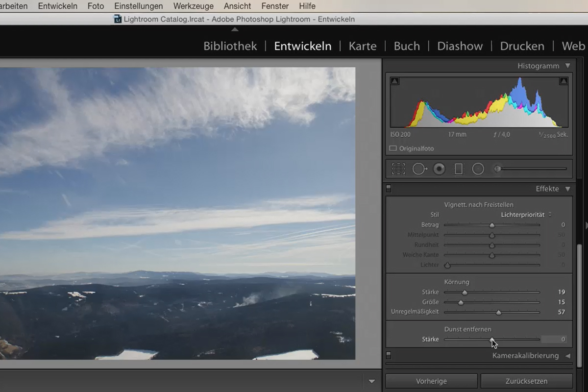Select the Spot Removal tool
The image size is (588, 392).
point(419,169)
